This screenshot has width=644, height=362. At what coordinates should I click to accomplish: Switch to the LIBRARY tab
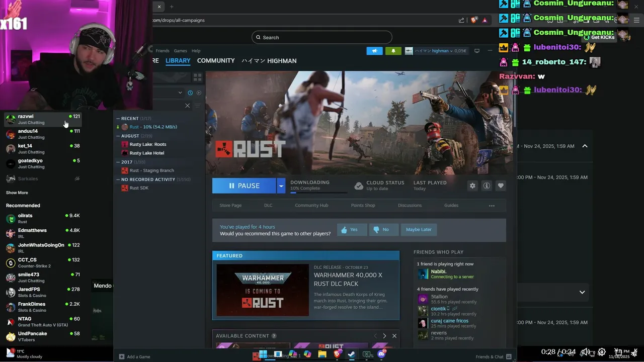click(178, 61)
